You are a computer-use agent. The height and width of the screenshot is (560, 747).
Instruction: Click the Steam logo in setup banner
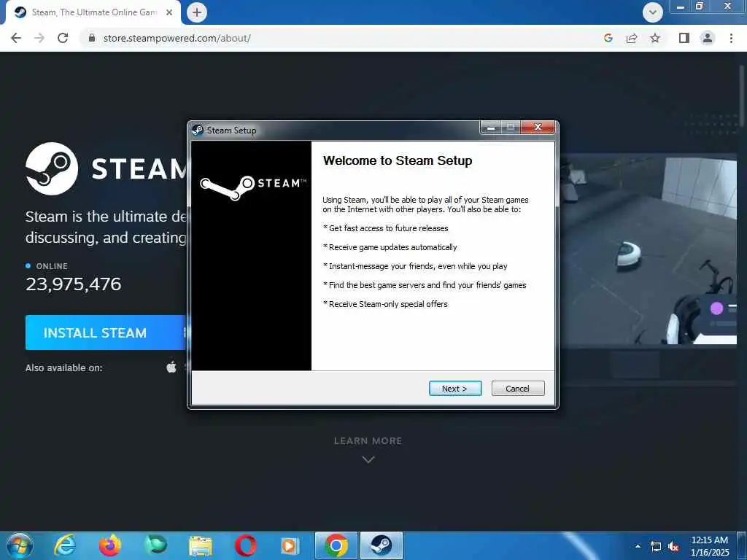(x=253, y=187)
